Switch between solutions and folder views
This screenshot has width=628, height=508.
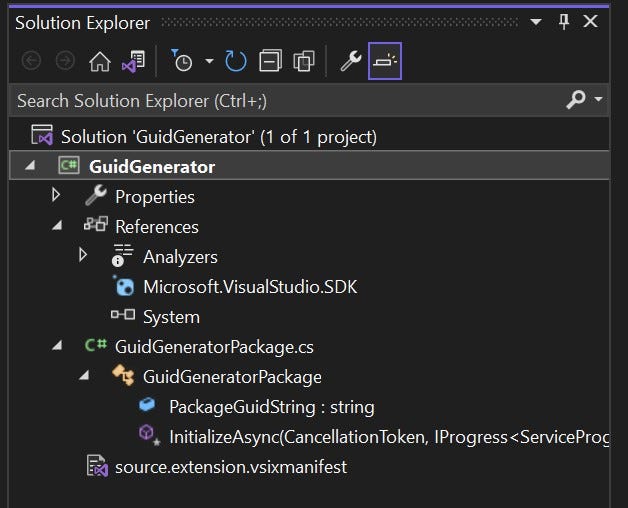[x=133, y=61]
